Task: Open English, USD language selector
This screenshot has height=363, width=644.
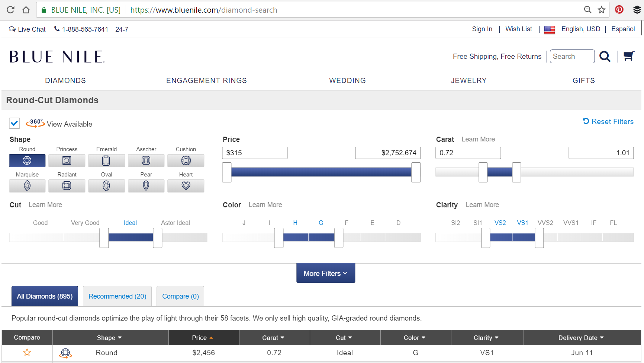Action: click(581, 29)
